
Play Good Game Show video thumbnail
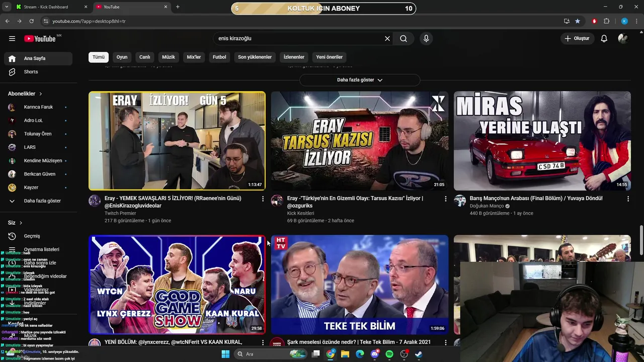(177, 285)
